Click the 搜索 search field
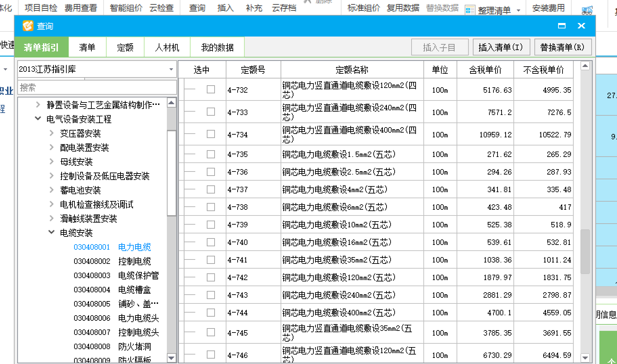Image resolution: width=617 pixels, height=364 pixels. click(x=97, y=88)
